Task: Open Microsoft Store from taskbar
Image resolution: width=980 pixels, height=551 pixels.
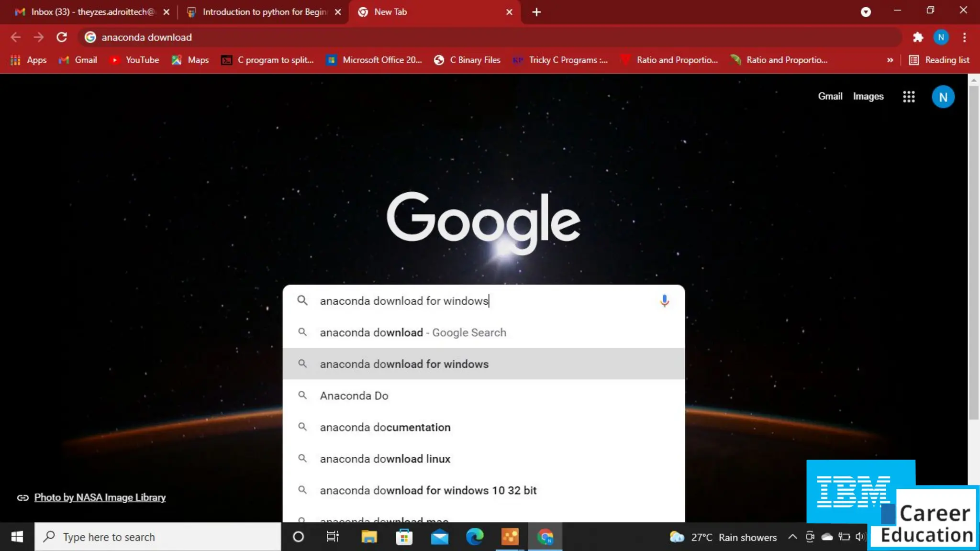Action: click(x=404, y=537)
